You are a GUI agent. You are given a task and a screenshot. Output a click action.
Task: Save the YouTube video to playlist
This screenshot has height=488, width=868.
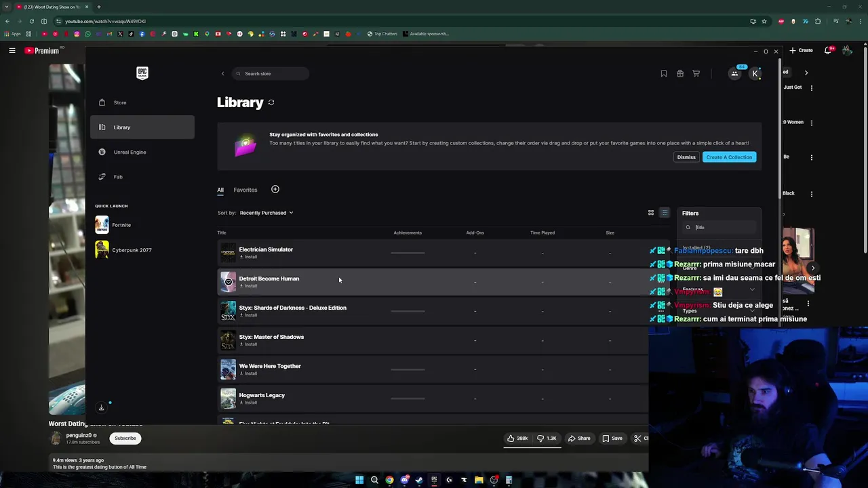(x=612, y=439)
